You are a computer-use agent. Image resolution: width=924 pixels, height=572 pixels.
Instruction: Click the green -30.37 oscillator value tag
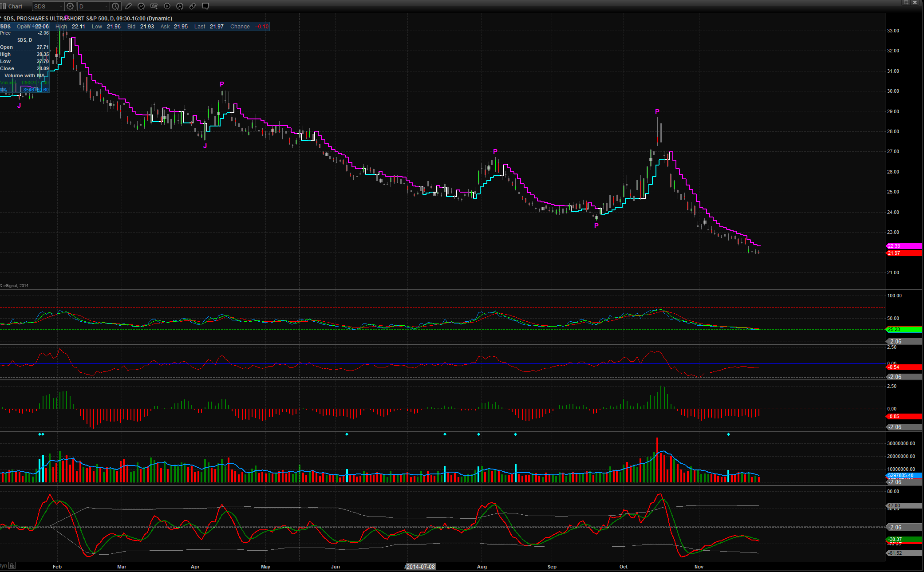[904, 539]
